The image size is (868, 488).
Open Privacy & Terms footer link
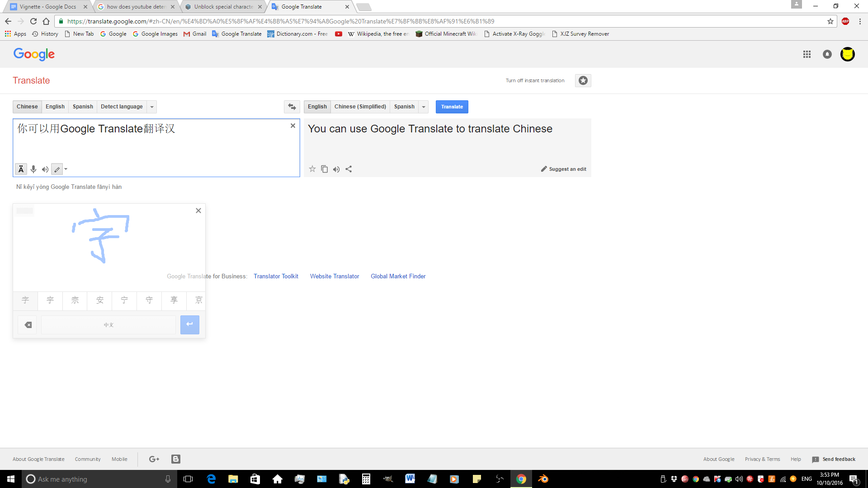[762, 459]
